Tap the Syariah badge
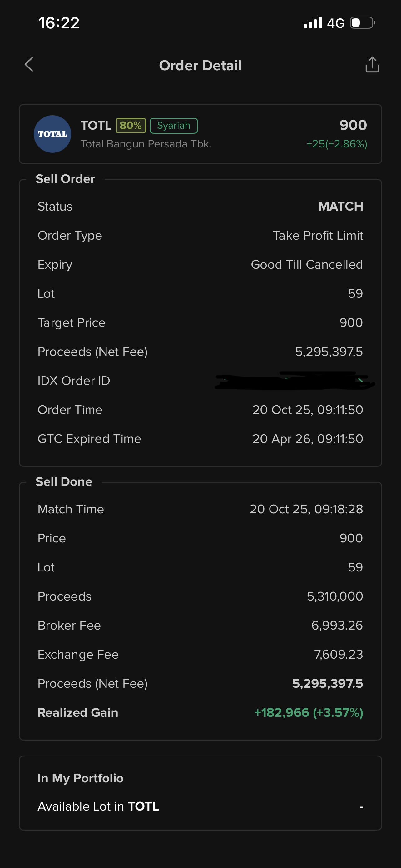 (x=173, y=126)
